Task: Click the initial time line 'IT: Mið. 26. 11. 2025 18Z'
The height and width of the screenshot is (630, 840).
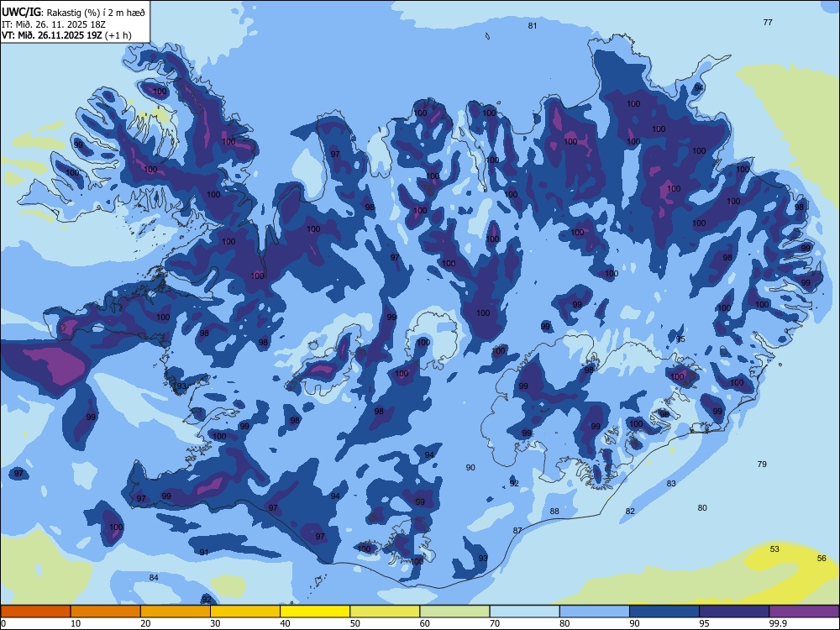Action: pos(54,24)
